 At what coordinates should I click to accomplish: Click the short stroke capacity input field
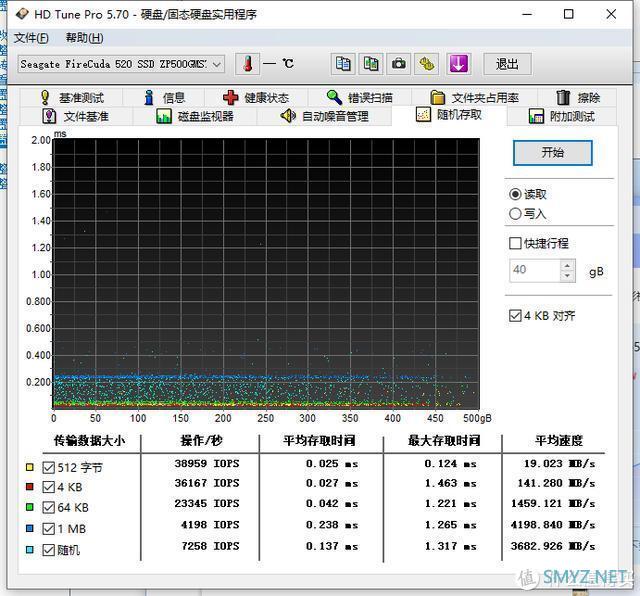coord(533,270)
